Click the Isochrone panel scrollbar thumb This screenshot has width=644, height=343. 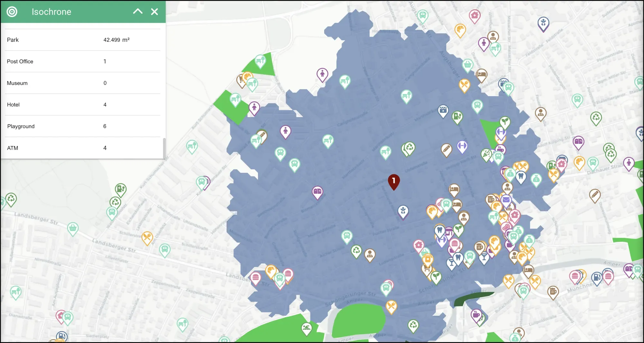pyautogui.click(x=164, y=148)
